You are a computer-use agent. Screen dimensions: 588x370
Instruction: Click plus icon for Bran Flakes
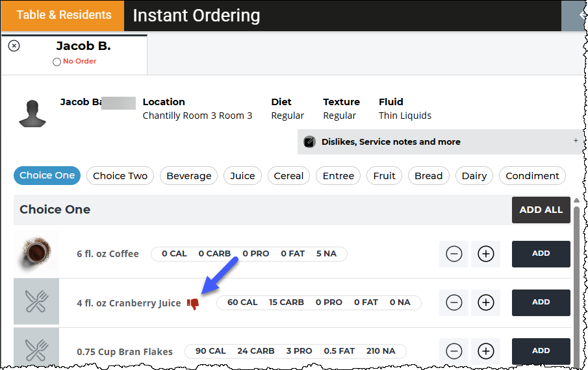coord(485,351)
